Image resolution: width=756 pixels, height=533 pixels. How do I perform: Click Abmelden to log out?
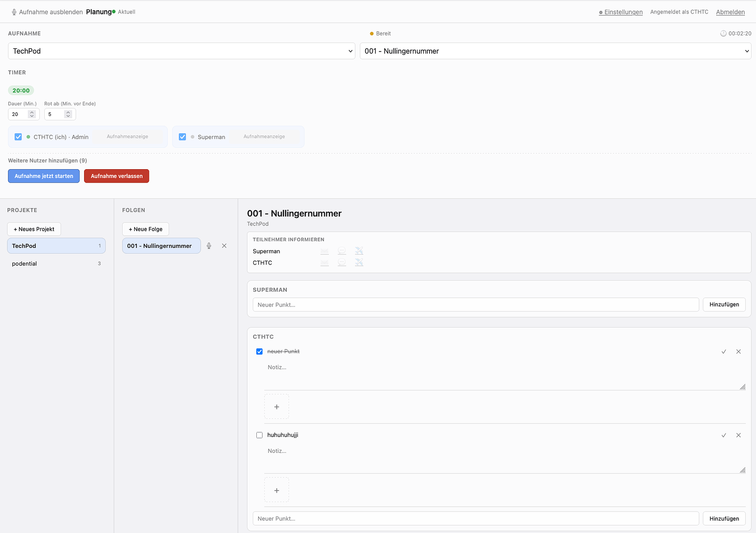[x=731, y=12]
